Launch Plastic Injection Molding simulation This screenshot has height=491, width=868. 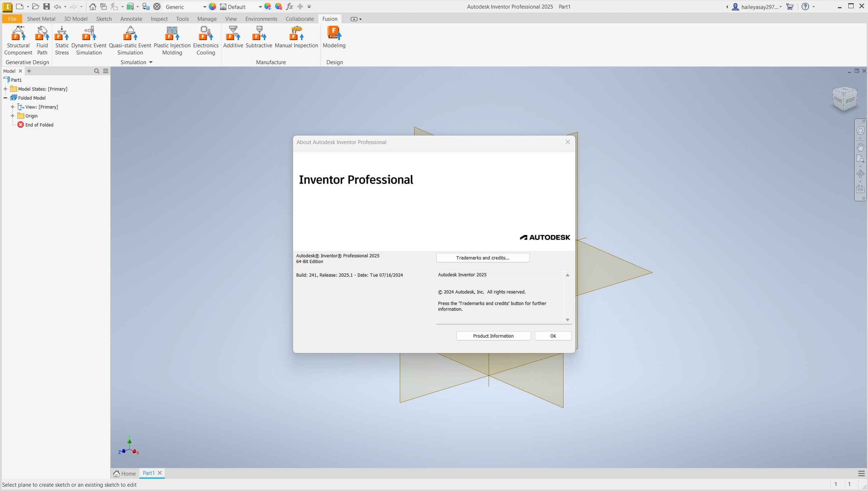172,40
